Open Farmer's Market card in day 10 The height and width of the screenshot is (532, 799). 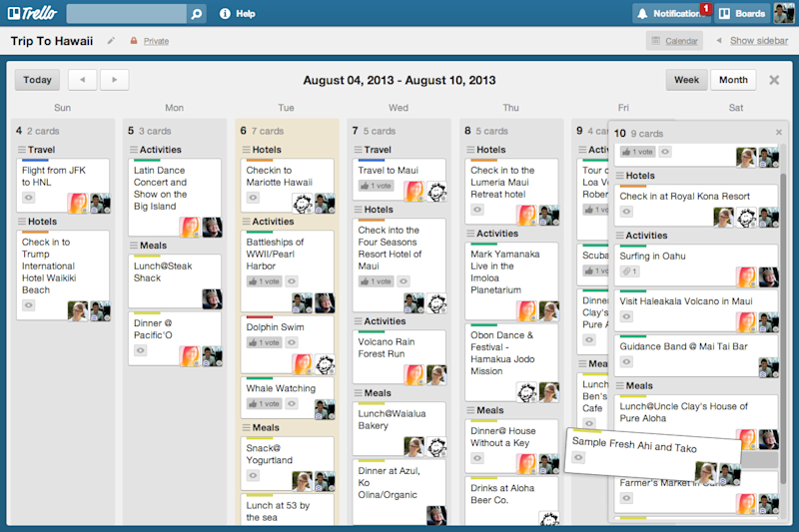point(696,494)
